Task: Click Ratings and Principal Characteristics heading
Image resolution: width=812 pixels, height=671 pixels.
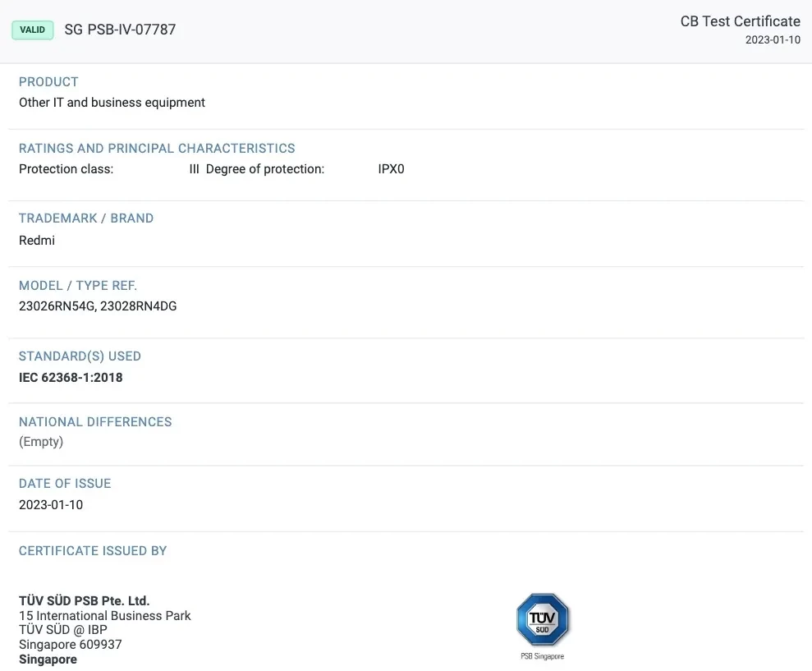Action: tap(157, 149)
